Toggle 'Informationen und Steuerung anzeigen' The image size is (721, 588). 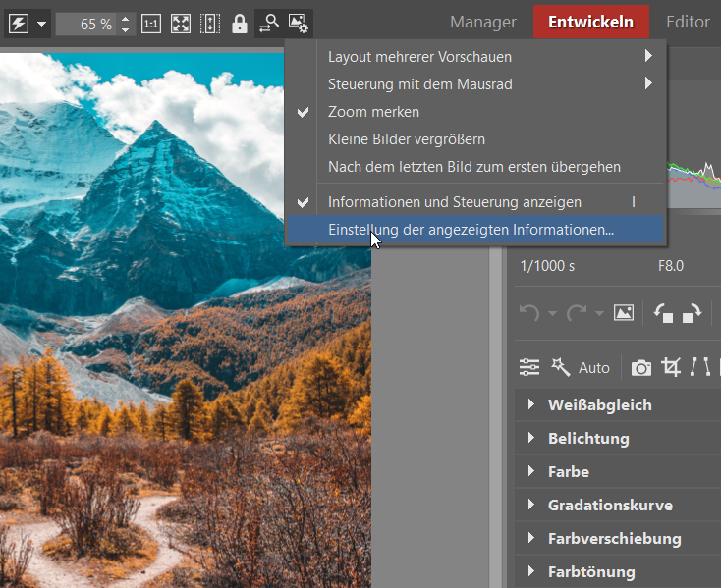click(x=454, y=202)
